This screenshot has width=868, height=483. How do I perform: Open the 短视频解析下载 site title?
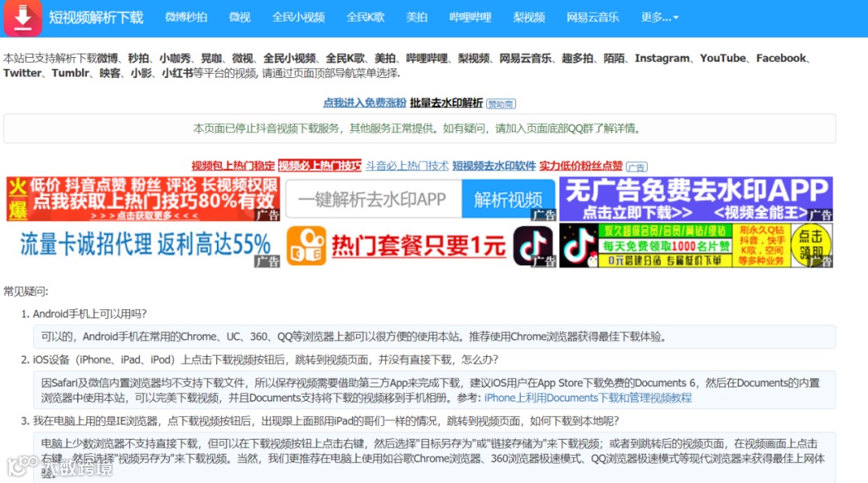tap(96, 18)
